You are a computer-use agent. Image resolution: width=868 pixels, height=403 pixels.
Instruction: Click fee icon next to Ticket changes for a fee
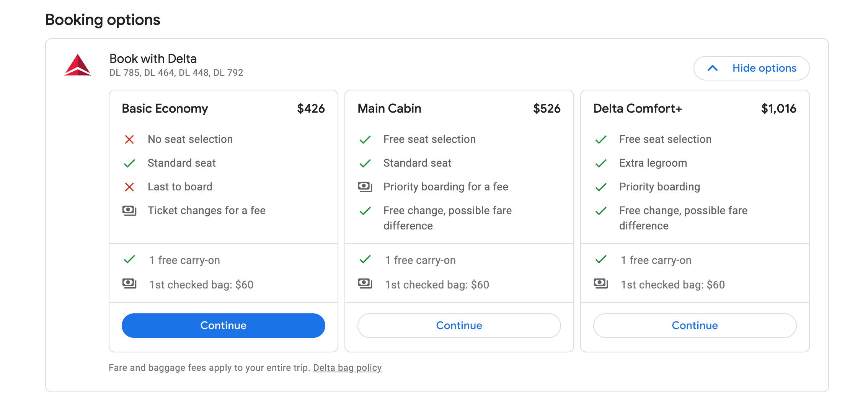point(129,211)
